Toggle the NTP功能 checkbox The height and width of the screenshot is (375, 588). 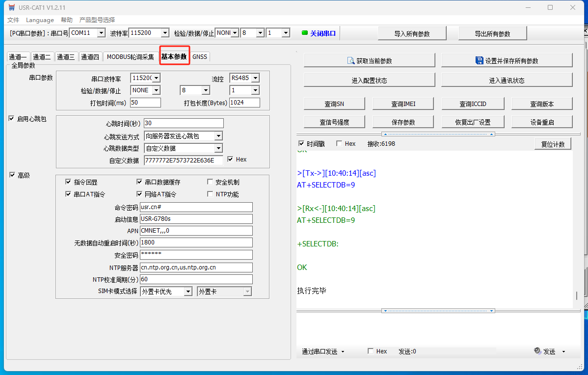211,194
